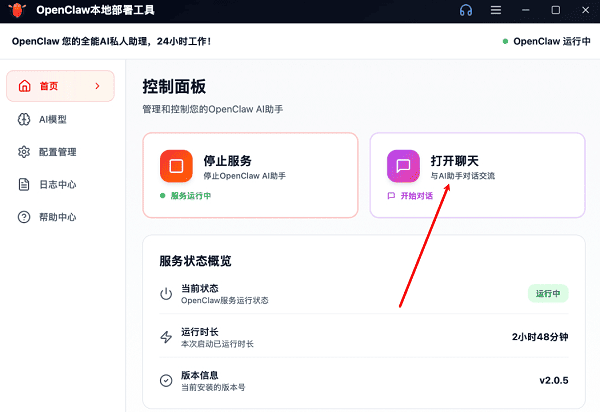Viewport: 600px width, 412px height.
Task: Click the OpenClaw 运行中 header status indicator
Action: (x=547, y=42)
